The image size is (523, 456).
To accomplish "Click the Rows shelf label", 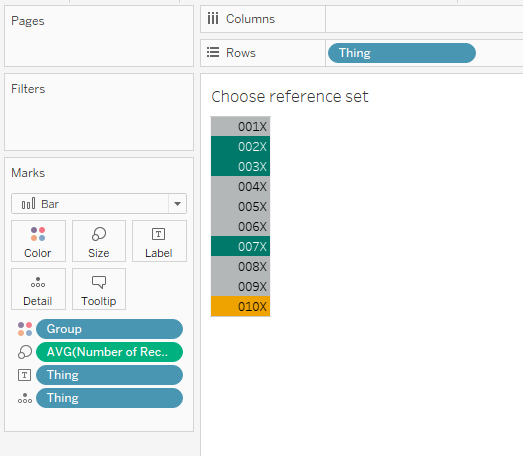I will (241, 53).
